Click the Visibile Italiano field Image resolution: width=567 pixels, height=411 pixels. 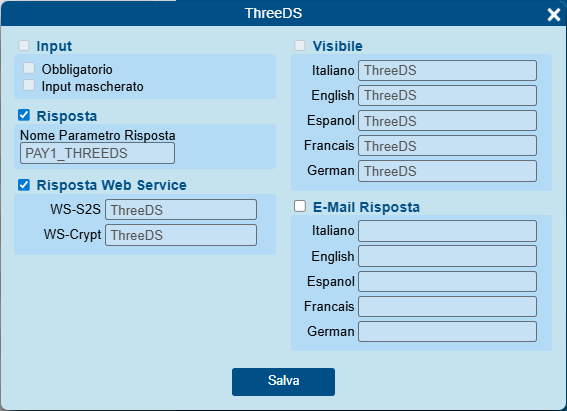tap(448, 70)
